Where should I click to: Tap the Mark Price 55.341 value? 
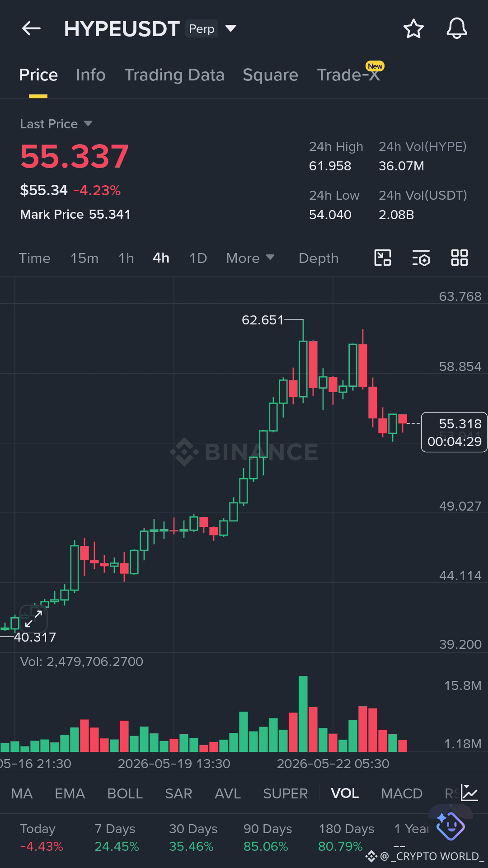coord(110,214)
